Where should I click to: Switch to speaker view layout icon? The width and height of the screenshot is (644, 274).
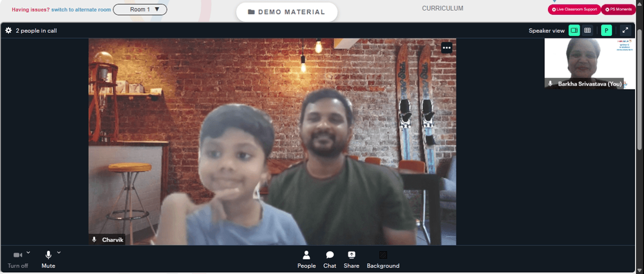[x=574, y=30]
